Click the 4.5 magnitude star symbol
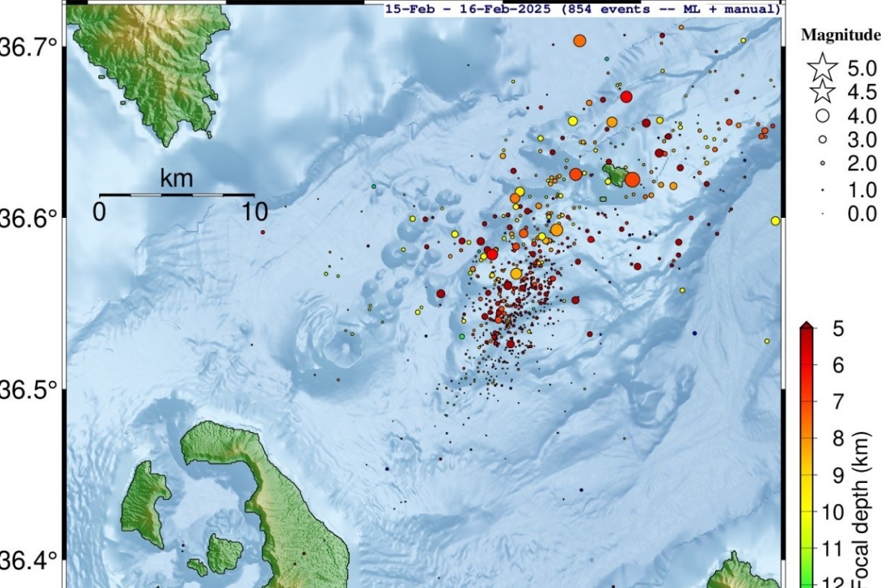The image size is (881, 588). pos(823,93)
